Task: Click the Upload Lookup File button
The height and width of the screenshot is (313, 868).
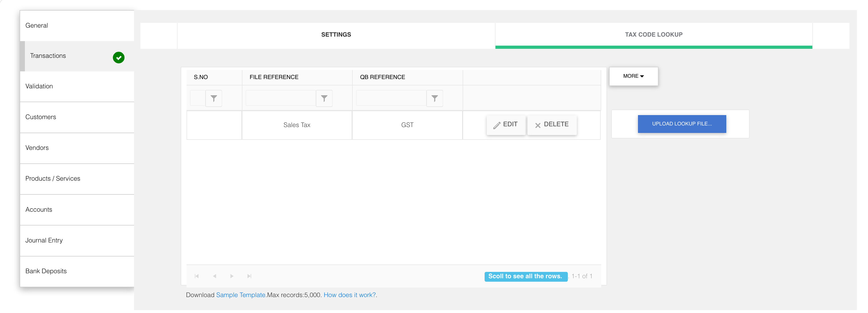Action: (x=682, y=124)
